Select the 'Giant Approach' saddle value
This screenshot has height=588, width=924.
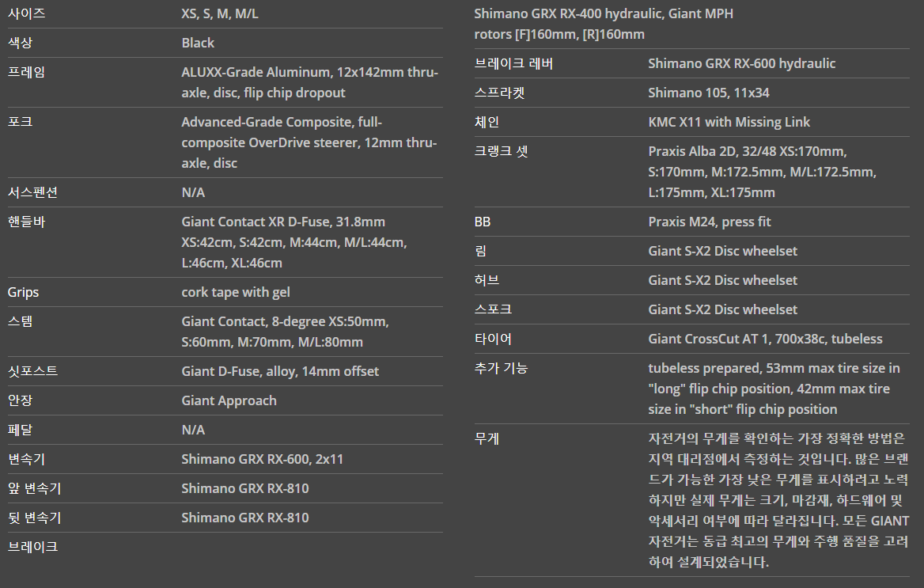tap(229, 401)
